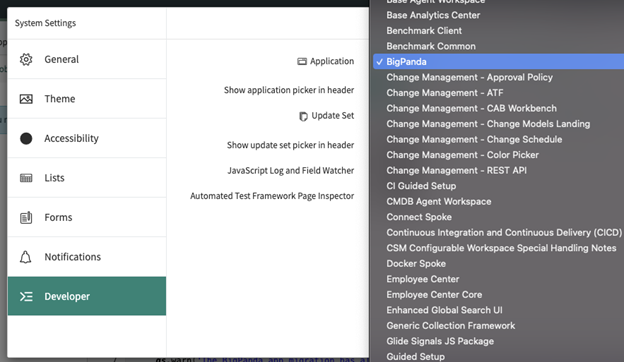This screenshot has height=362, width=624.
Task: Click the Update Set icon
Action: (303, 116)
